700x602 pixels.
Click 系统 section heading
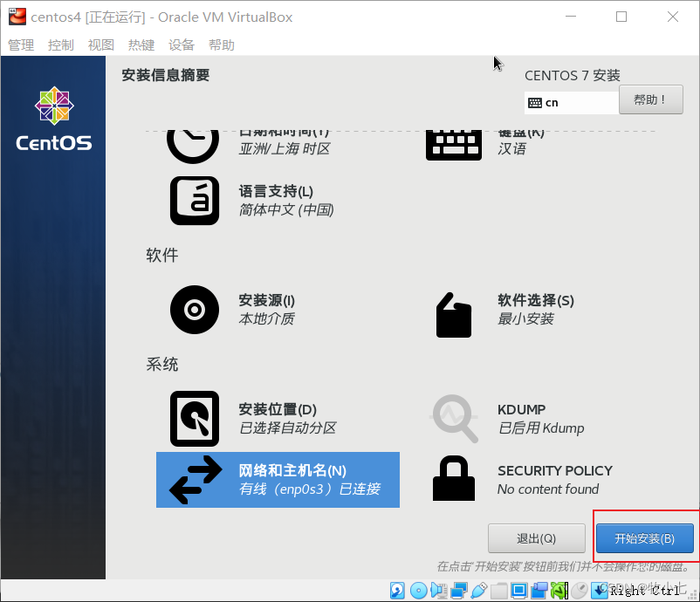162,364
